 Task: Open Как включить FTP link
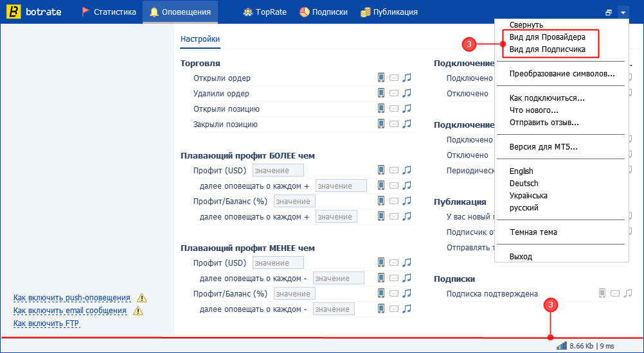click(x=46, y=324)
